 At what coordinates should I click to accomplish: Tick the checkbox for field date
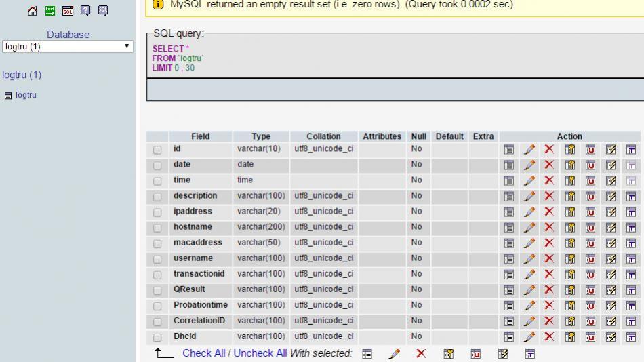[x=157, y=165]
